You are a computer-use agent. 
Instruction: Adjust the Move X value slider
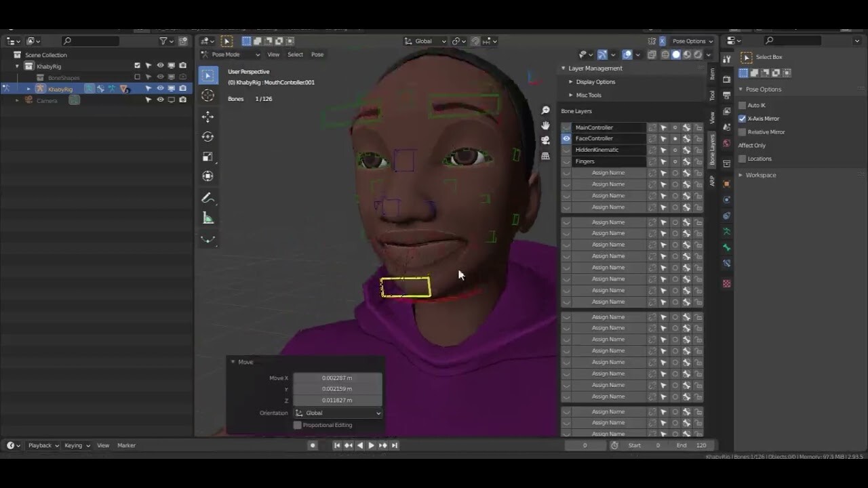click(337, 378)
